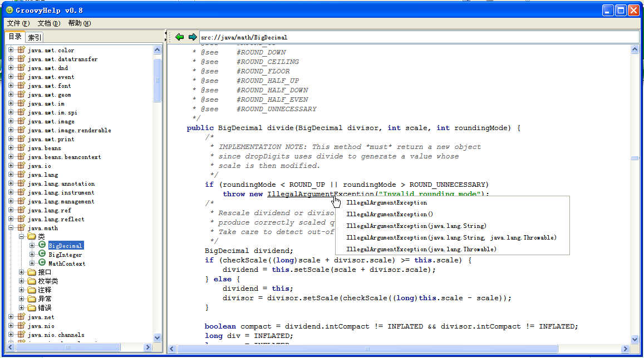Choose IllegalArgumentException(java.lang.Throwable) popup entry

click(x=421, y=249)
